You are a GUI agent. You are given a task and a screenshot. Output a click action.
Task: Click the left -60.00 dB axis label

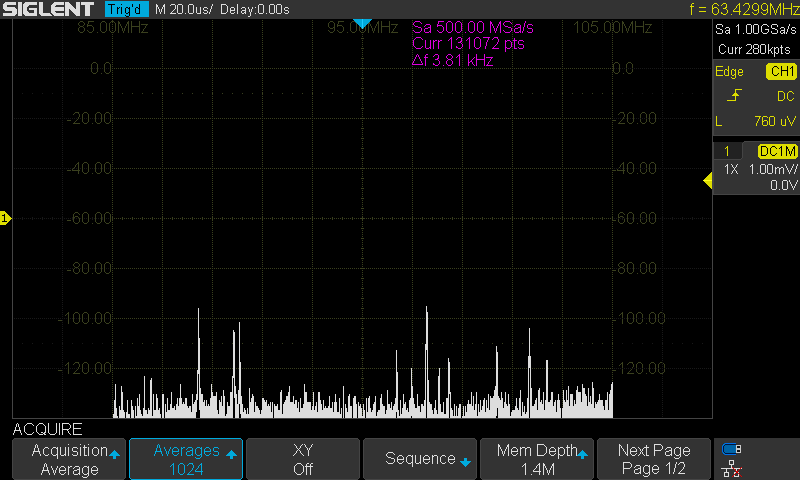(x=89, y=218)
